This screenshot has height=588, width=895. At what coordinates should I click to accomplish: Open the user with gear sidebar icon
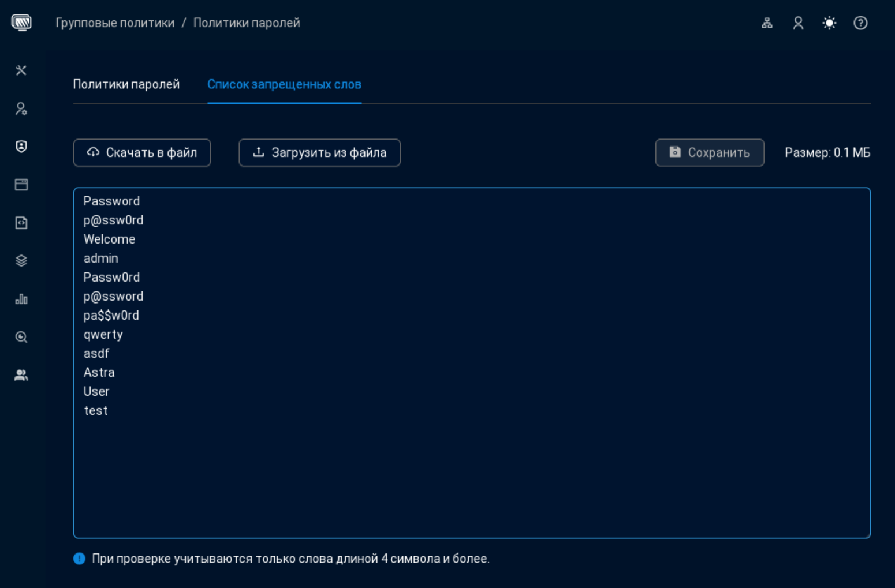coord(21,108)
